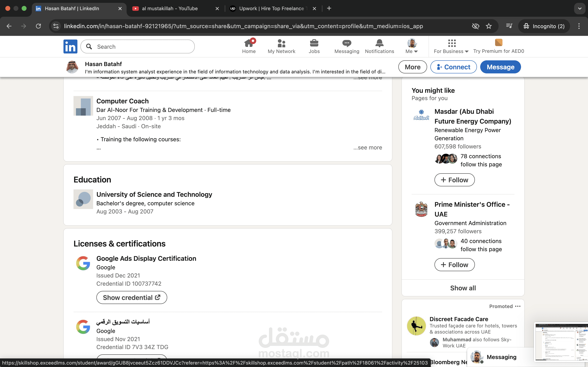
Task: Open the LinkedIn Home feed icon
Action: click(248, 43)
